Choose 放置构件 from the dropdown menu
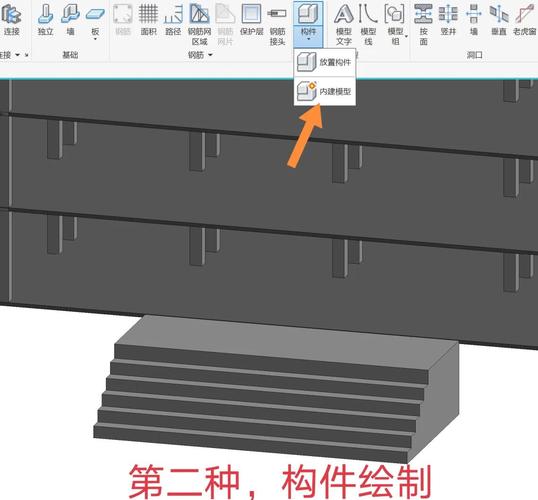 click(325, 62)
